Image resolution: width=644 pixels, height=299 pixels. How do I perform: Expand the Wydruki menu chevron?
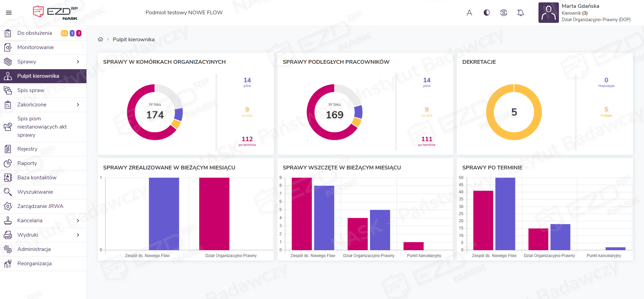(78, 235)
